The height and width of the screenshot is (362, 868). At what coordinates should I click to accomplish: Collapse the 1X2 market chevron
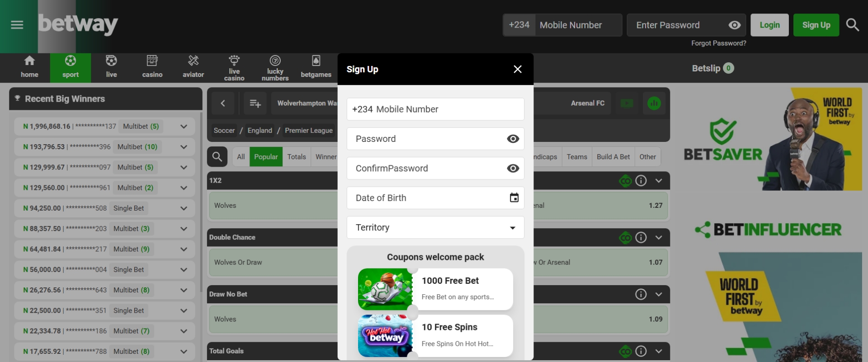click(659, 181)
